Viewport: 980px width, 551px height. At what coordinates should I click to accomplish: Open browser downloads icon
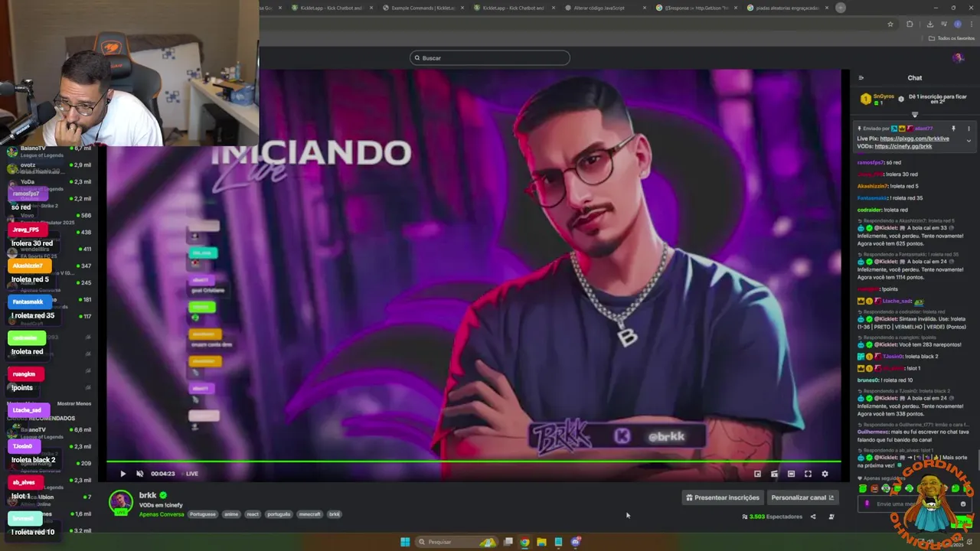[929, 24]
